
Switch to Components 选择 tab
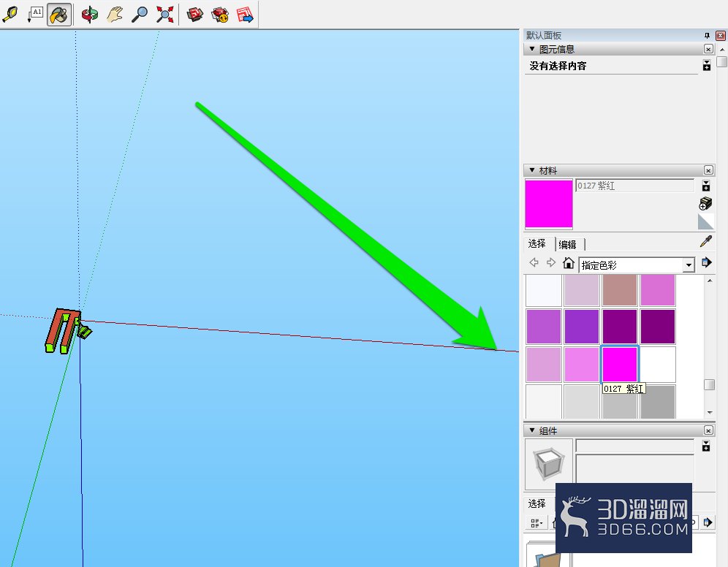[537, 503]
